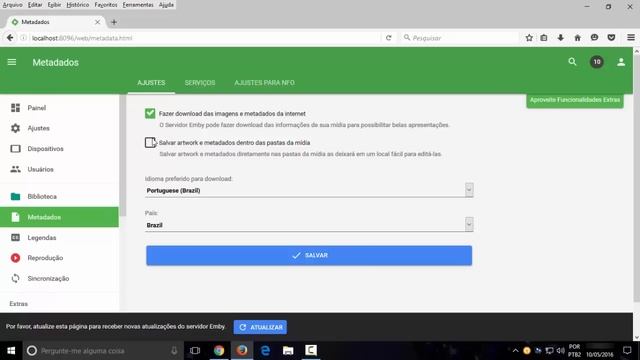Image resolution: width=640 pixels, height=360 pixels.
Task: Click the Atualizar button in notification bar
Action: click(260, 327)
